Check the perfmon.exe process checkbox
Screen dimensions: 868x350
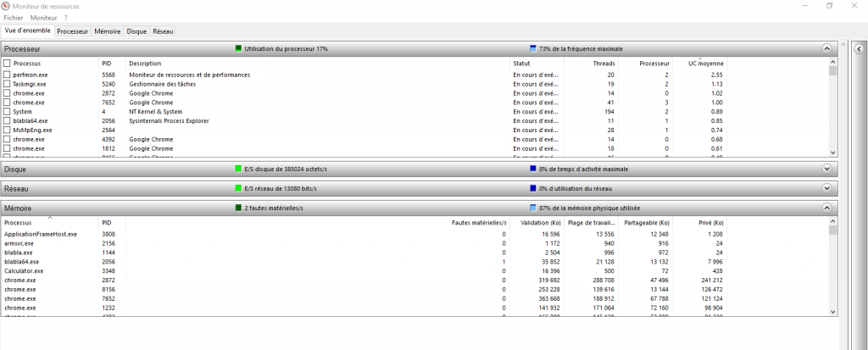coord(8,75)
